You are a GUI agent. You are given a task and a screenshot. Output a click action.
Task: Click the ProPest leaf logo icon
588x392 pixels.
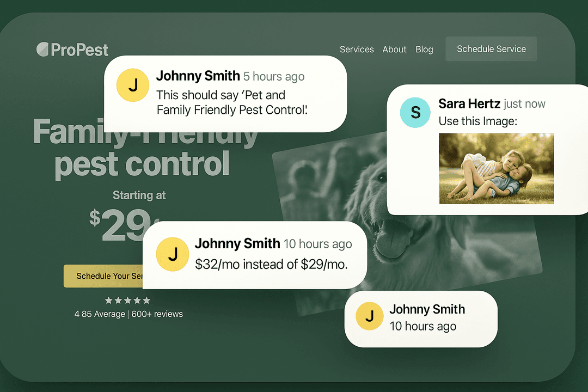tap(42, 50)
